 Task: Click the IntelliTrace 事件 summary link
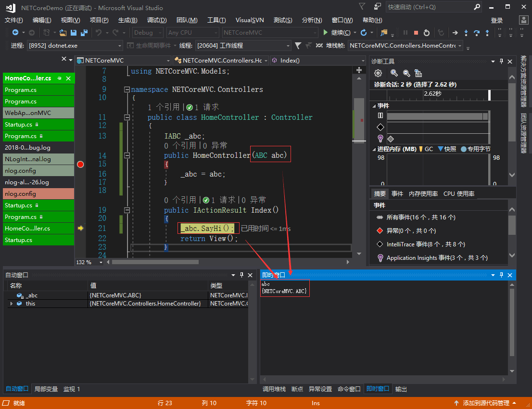426,244
